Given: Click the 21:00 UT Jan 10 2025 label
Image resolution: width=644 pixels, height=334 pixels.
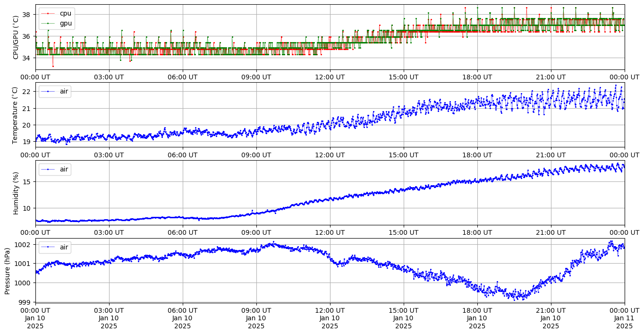Looking at the screenshot, I should tap(551, 318).
